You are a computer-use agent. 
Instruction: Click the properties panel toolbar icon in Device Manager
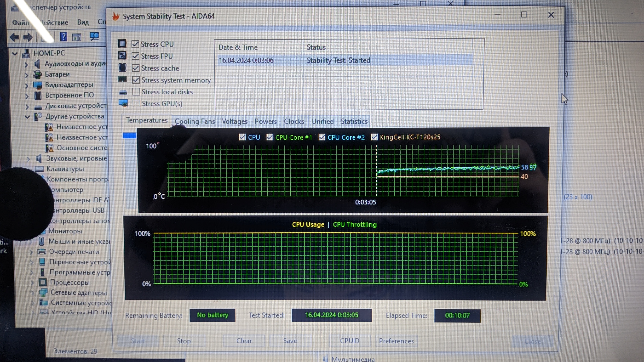pos(77,37)
